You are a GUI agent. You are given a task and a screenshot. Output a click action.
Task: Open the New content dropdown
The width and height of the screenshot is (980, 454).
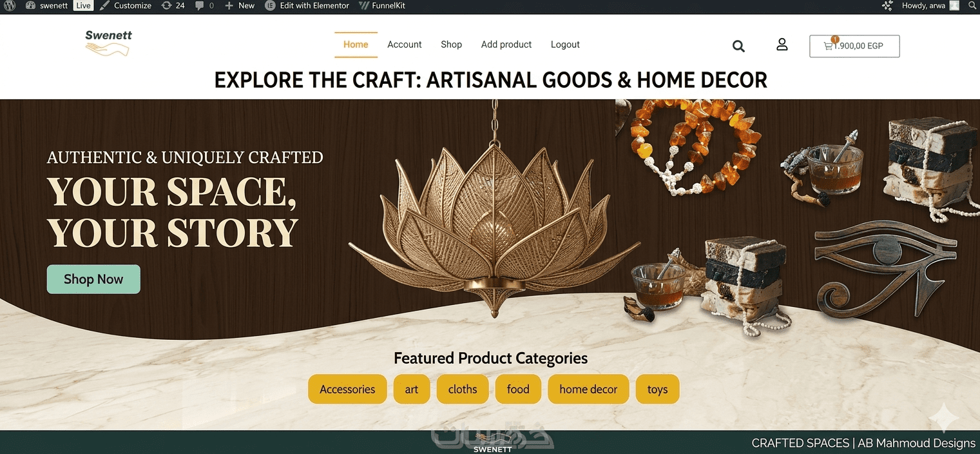(240, 6)
